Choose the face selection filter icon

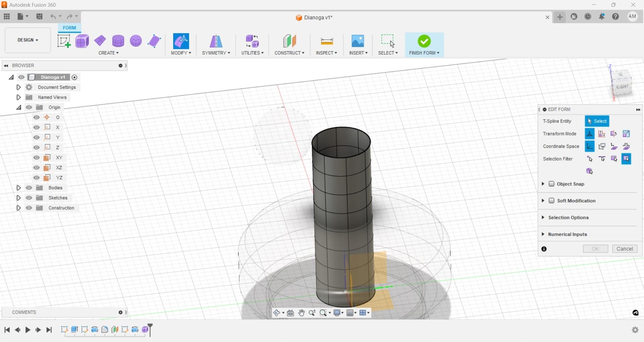coord(614,159)
